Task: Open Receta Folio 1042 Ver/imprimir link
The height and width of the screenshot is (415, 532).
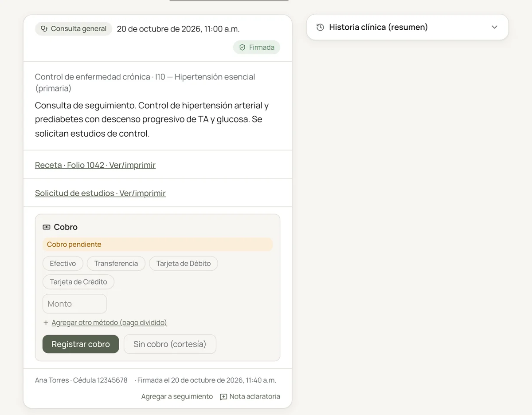Action: [x=95, y=165]
